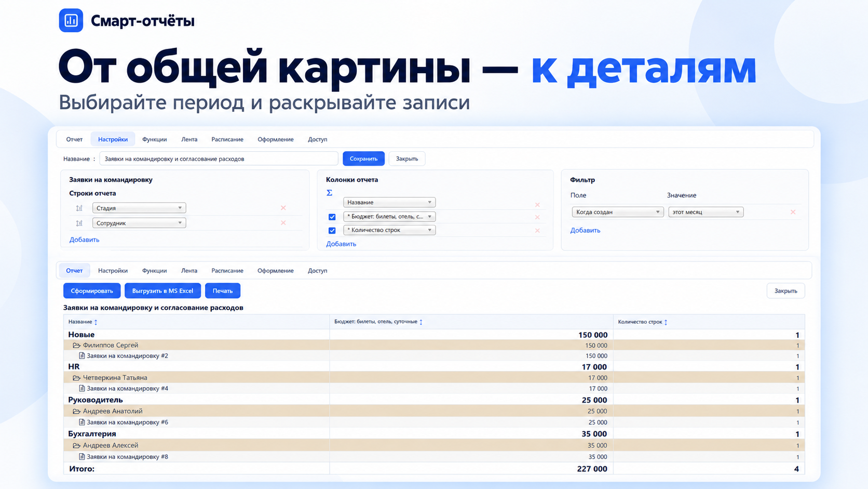Image resolution: width=868 pixels, height=489 pixels.
Task: Open lower Доступ tab
Action: point(318,271)
